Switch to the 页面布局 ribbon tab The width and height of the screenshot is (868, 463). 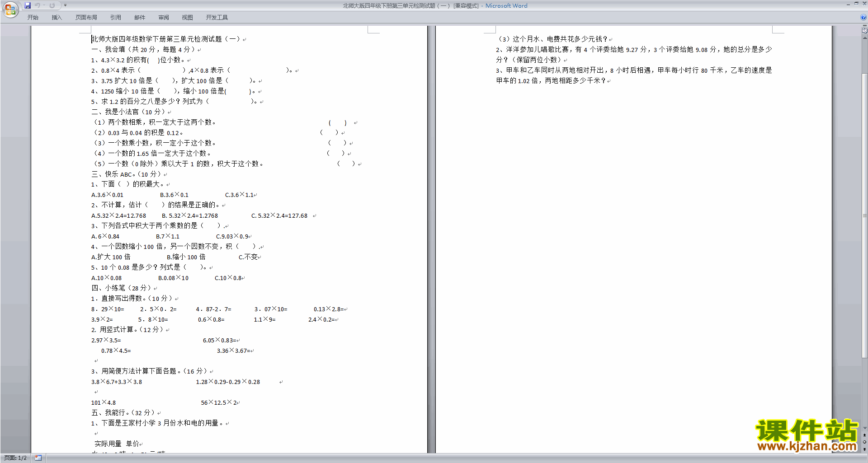click(x=86, y=18)
